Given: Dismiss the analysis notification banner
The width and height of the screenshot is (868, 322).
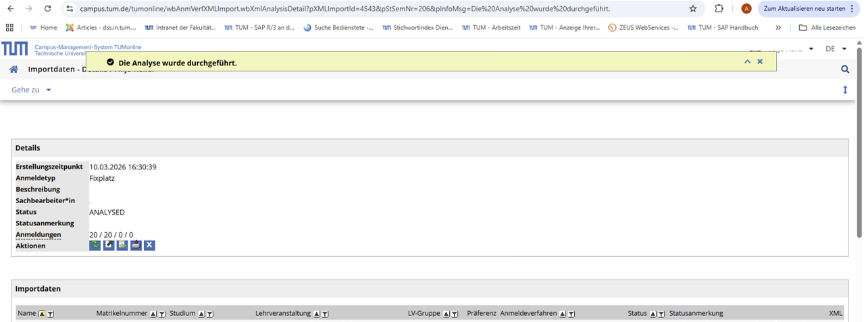Looking at the screenshot, I should [760, 61].
